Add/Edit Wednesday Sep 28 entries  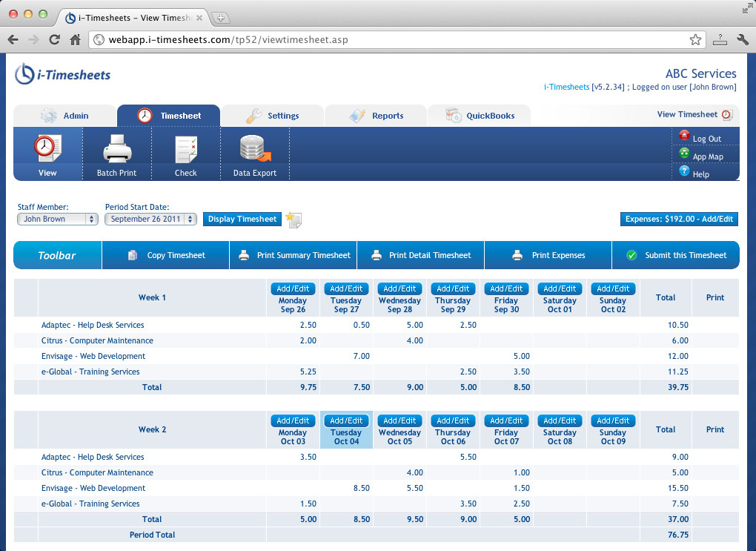coord(399,288)
